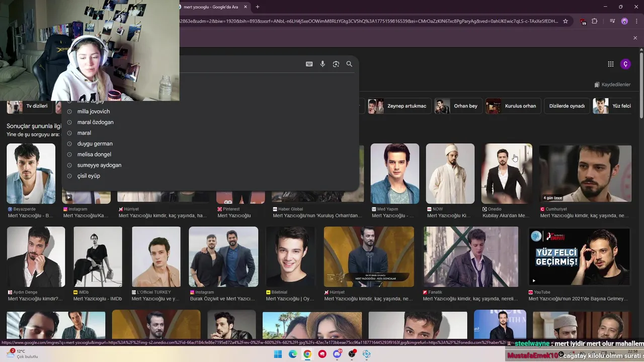Open the Windows Start menu
This screenshot has width=644, height=362.
coord(278,354)
